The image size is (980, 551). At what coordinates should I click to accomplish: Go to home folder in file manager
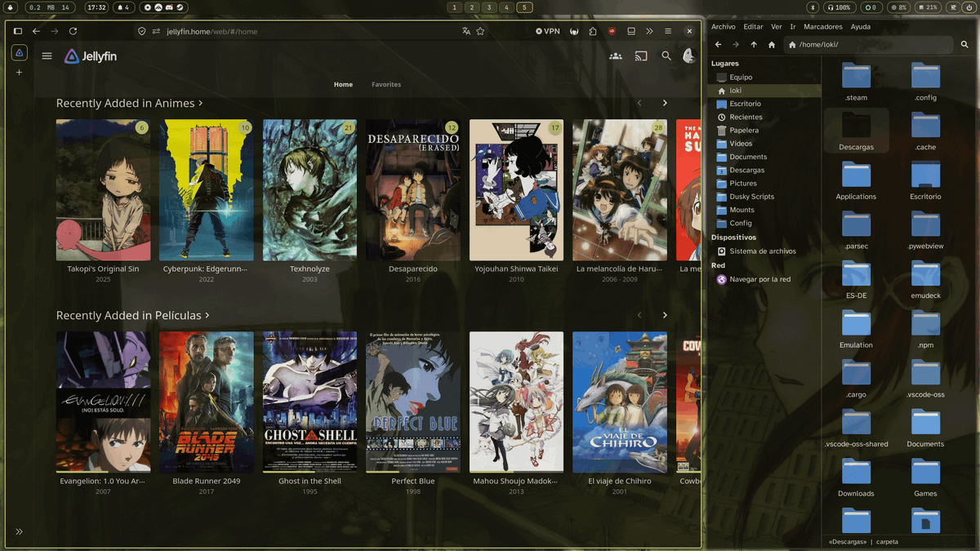(772, 45)
